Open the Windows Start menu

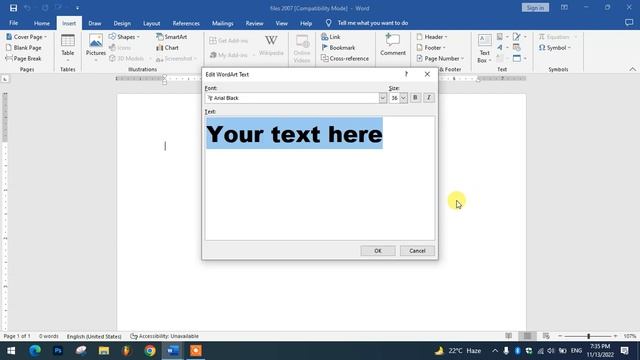11,351
